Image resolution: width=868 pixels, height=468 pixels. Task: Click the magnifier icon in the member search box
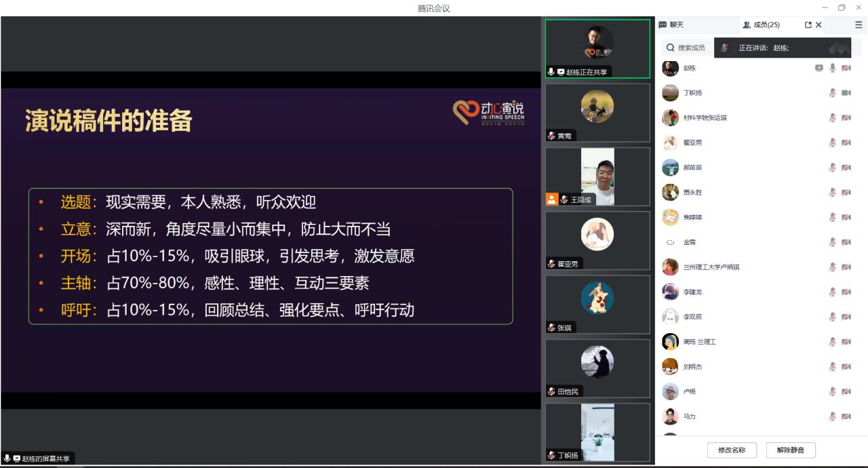(671, 47)
